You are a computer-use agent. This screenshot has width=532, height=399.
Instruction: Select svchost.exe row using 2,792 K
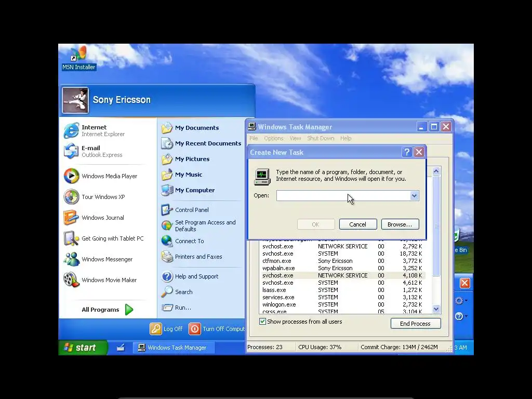[x=342, y=246]
